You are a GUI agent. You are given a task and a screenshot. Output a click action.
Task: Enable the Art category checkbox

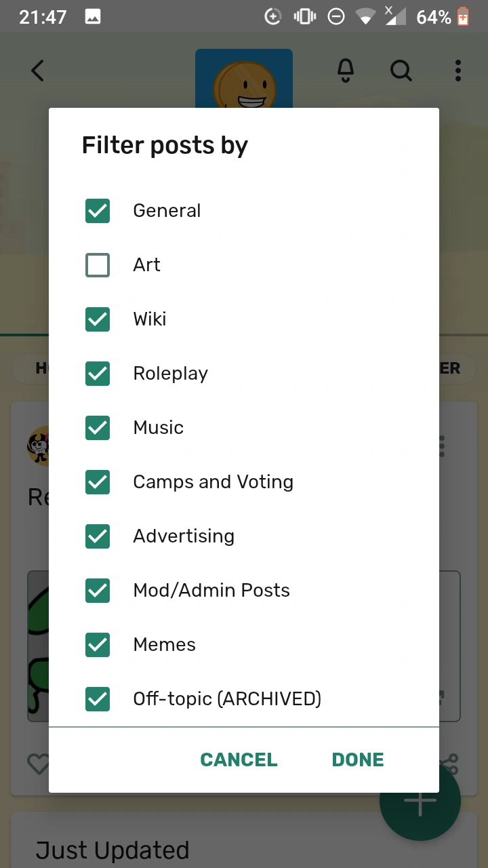98,264
